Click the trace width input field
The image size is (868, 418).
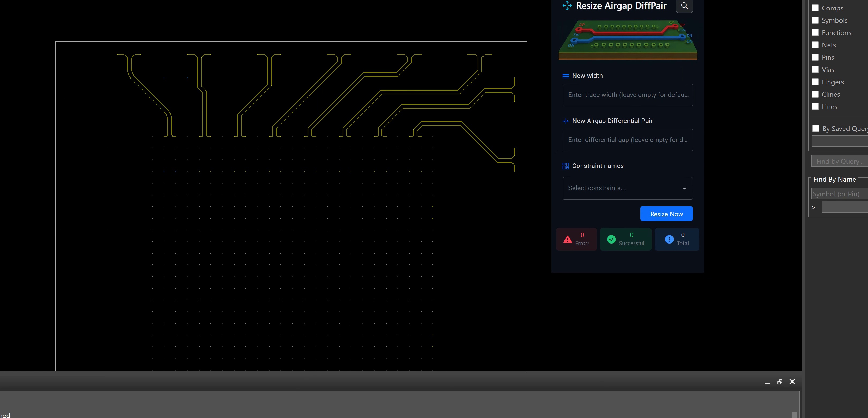pyautogui.click(x=627, y=95)
